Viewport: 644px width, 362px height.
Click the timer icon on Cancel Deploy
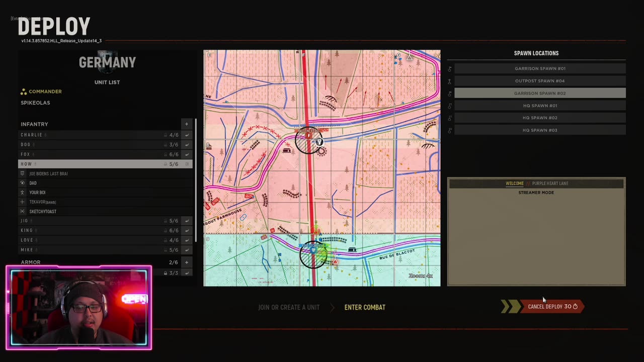tap(575, 307)
